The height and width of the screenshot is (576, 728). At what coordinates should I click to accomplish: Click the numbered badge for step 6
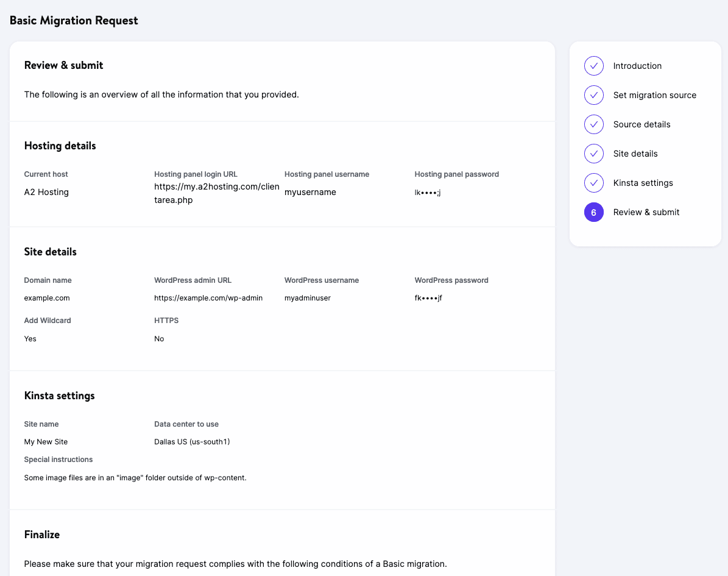(x=593, y=212)
